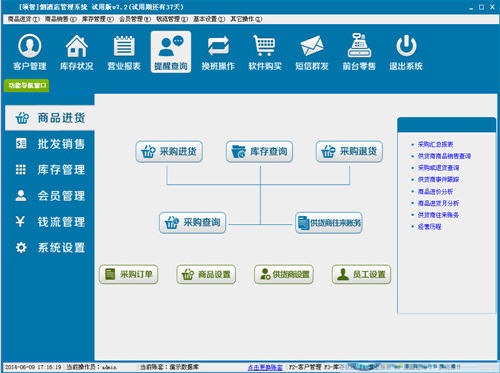Click the yen icon beside 钱流管理
The height and width of the screenshot is (373, 500).
coord(20,221)
